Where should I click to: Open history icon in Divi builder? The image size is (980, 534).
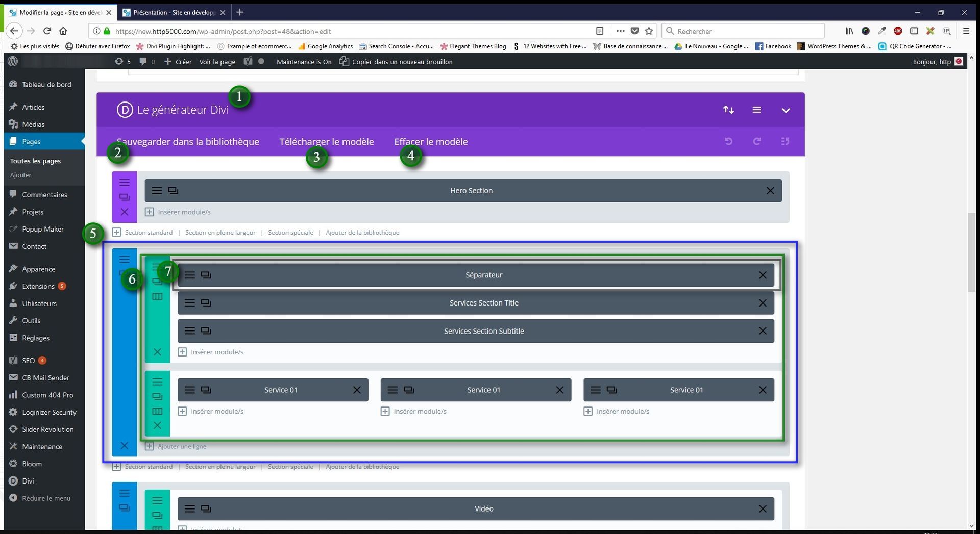tap(785, 141)
